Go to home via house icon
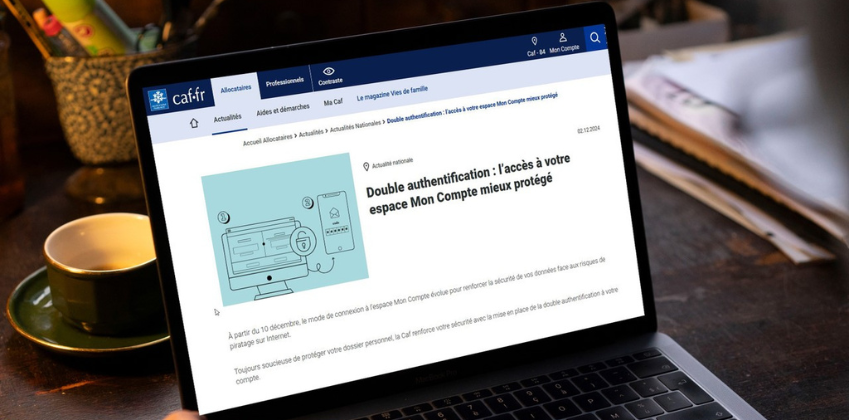849x420 pixels. pyautogui.click(x=193, y=123)
